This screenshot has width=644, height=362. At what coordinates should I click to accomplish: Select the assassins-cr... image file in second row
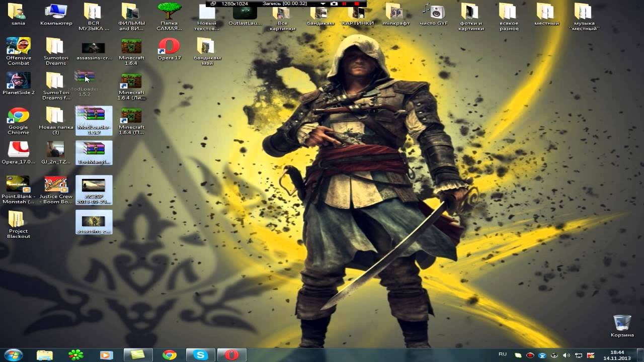click(x=94, y=50)
